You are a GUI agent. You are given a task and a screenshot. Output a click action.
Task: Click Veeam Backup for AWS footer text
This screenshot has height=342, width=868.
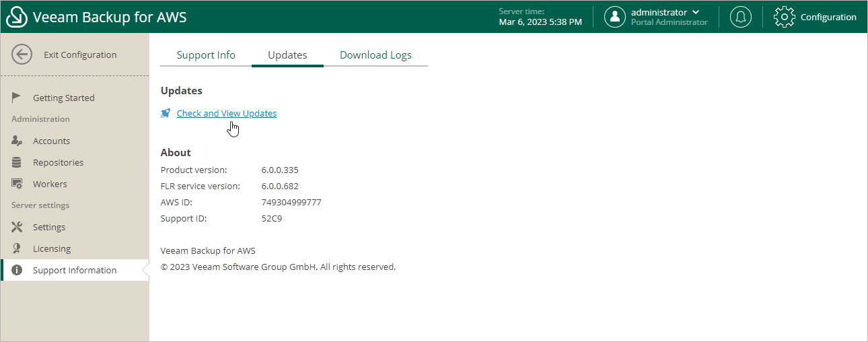(208, 250)
